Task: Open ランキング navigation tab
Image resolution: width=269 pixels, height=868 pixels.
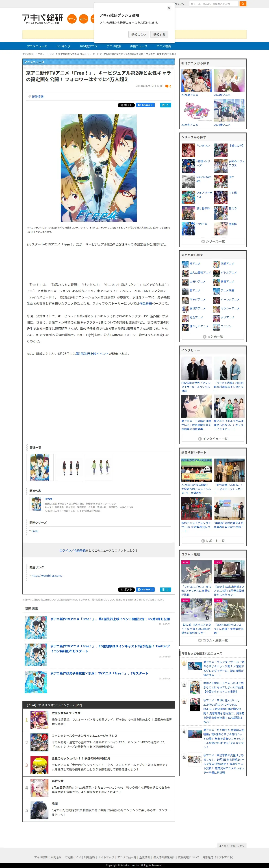Action: pyautogui.click(x=63, y=46)
